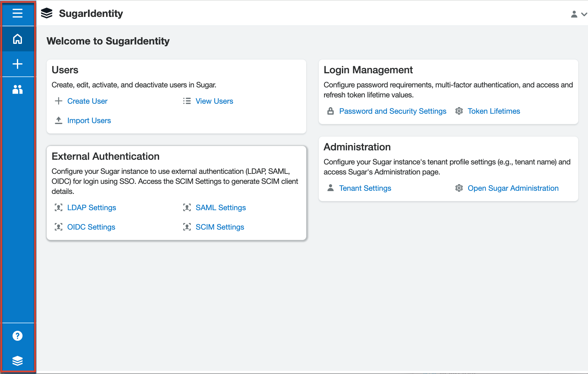Click the icon beside OIDC Settings
The image size is (588, 374).
coord(59,227)
